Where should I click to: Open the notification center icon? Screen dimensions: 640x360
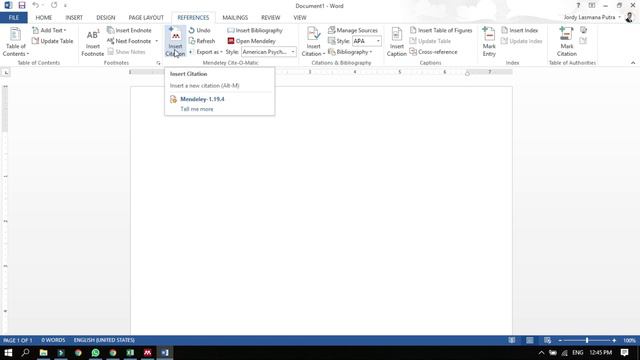[624, 353]
